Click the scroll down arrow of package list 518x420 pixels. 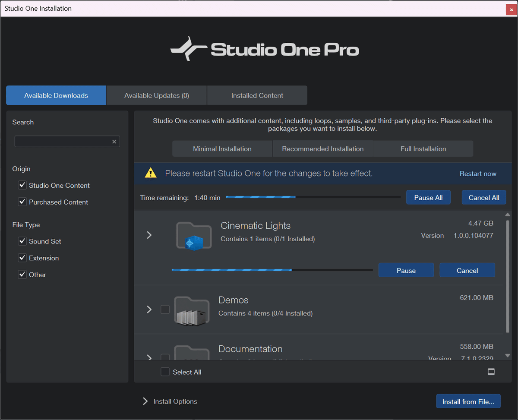pos(508,356)
